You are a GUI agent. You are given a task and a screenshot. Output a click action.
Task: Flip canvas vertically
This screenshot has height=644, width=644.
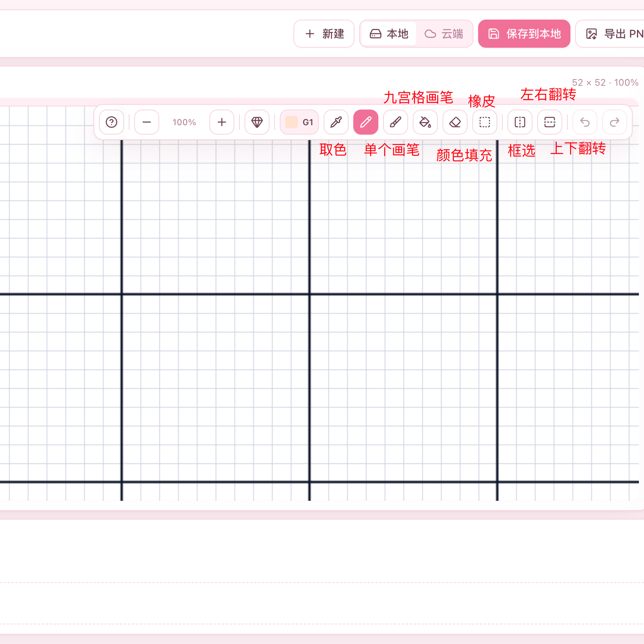tap(550, 122)
